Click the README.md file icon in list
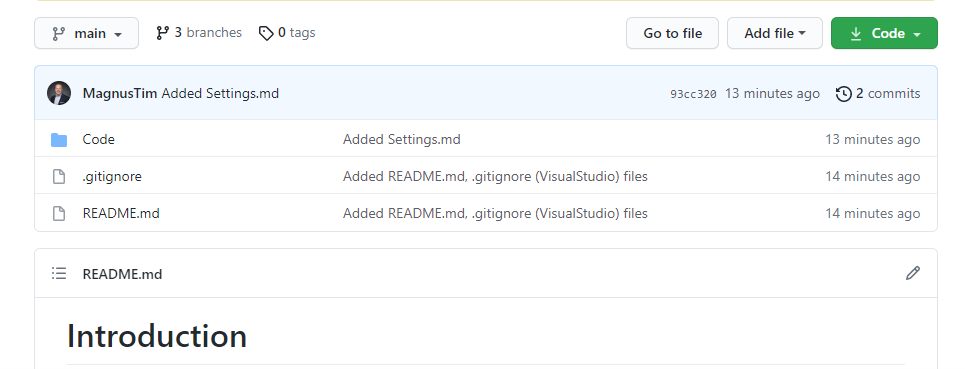Screen dimensions: 965x369 click(x=59, y=213)
